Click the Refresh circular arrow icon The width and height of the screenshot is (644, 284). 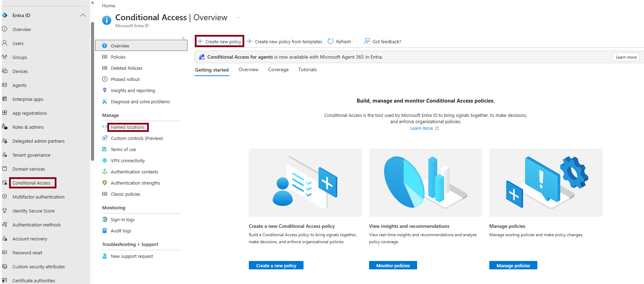pos(331,42)
